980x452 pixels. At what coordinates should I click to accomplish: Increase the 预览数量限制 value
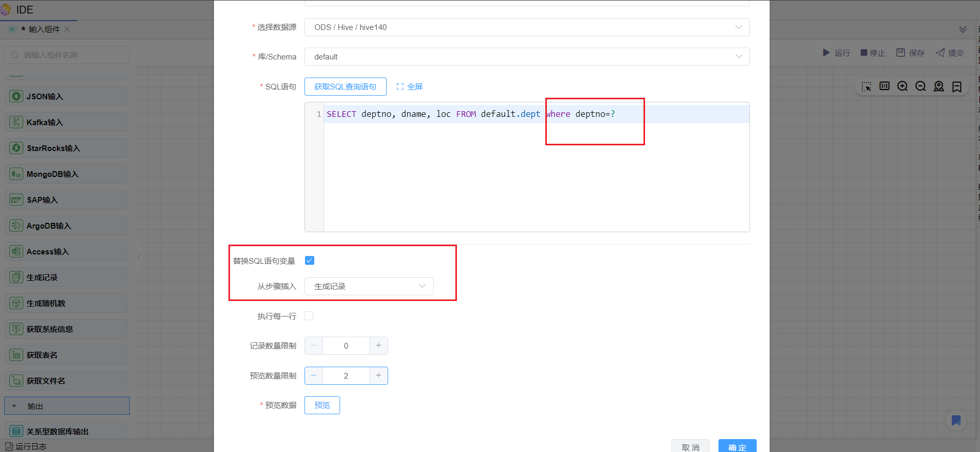coord(379,376)
